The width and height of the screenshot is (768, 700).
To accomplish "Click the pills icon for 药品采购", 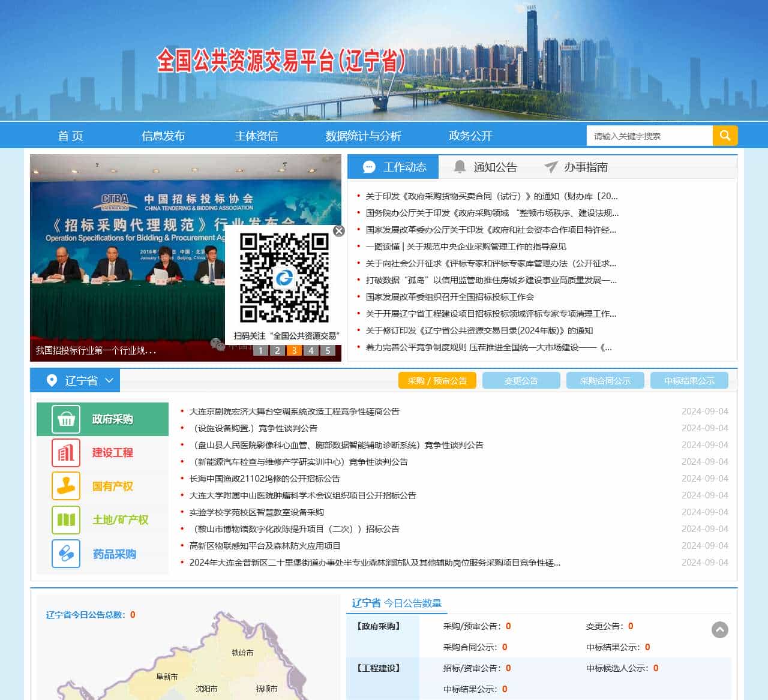I will coord(65,554).
